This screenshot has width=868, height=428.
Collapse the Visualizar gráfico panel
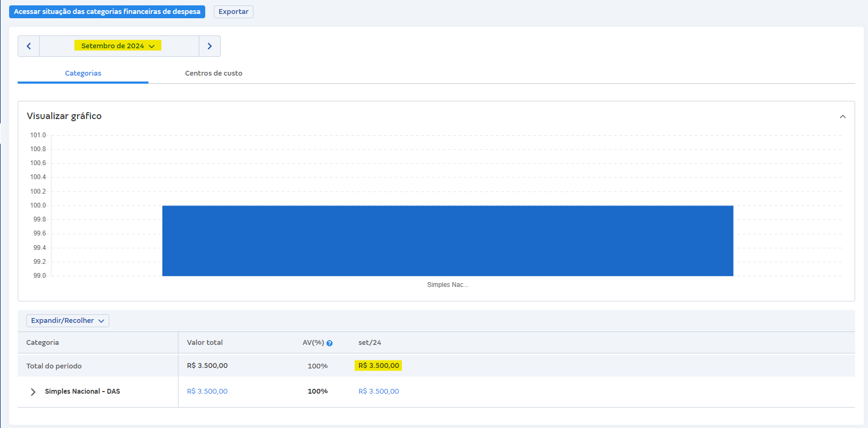[842, 116]
